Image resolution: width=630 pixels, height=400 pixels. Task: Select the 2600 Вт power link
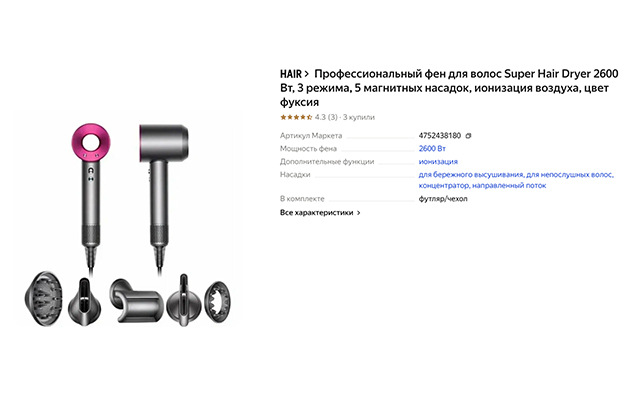tap(432, 149)
